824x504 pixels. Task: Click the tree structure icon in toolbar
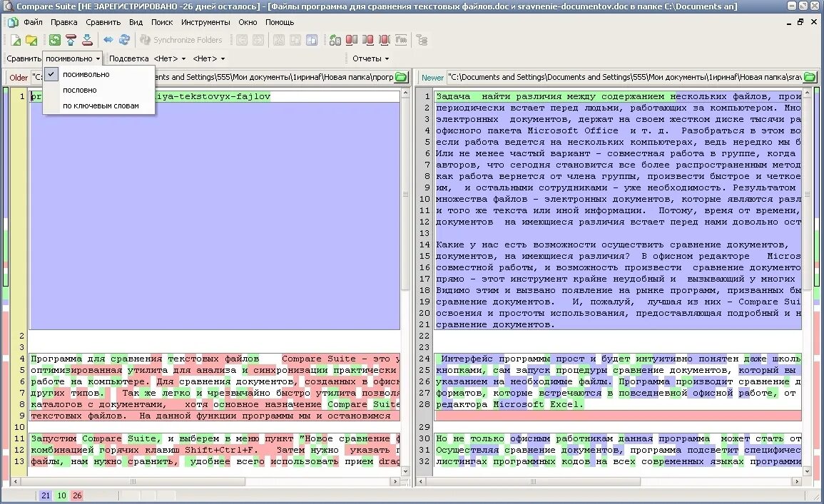pos(422,40)
